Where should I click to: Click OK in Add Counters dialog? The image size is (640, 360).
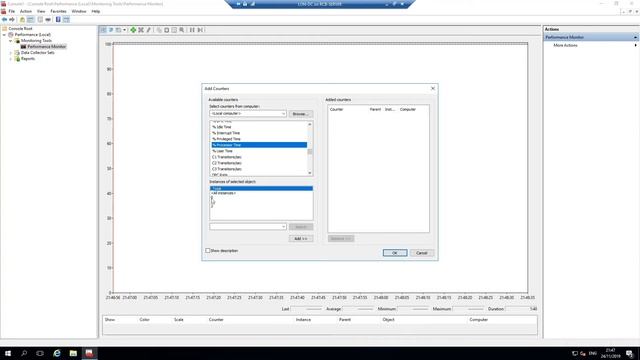pos(395,253)
